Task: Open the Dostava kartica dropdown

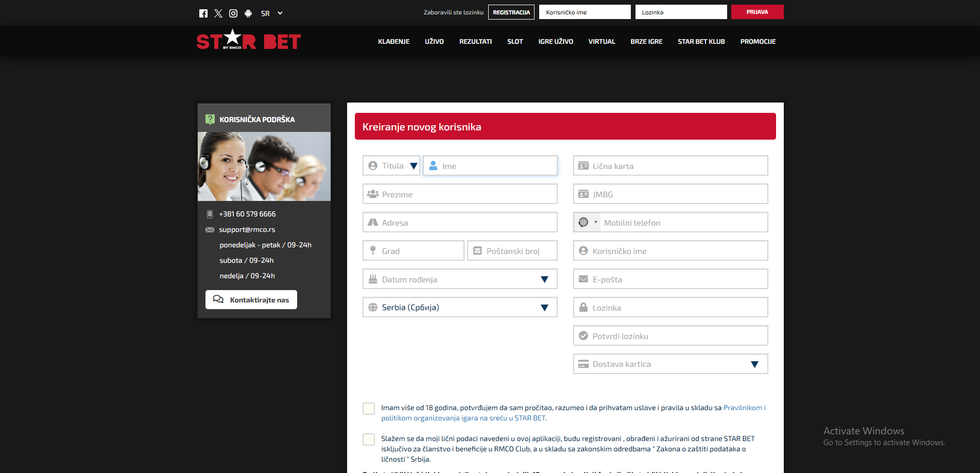Action: coord(670,364)
